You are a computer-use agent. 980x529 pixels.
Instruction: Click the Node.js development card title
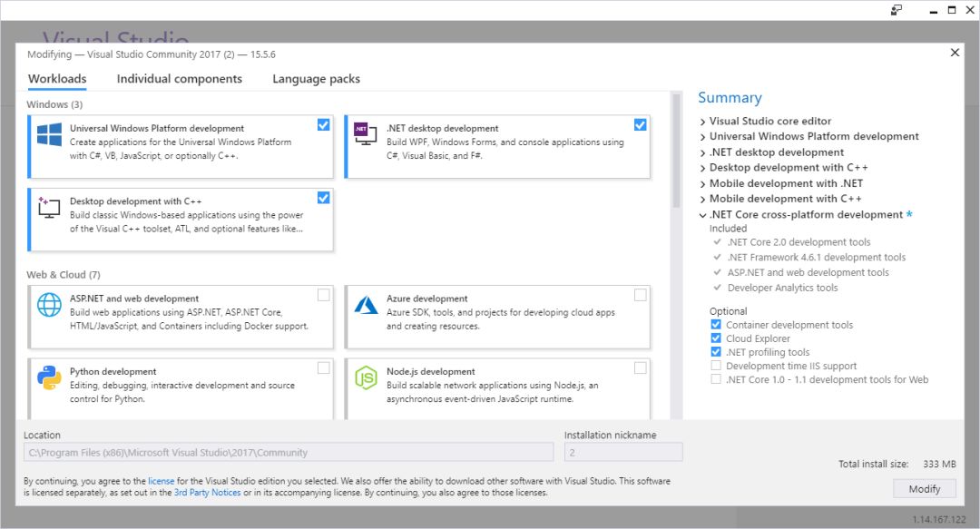point(431,371)
